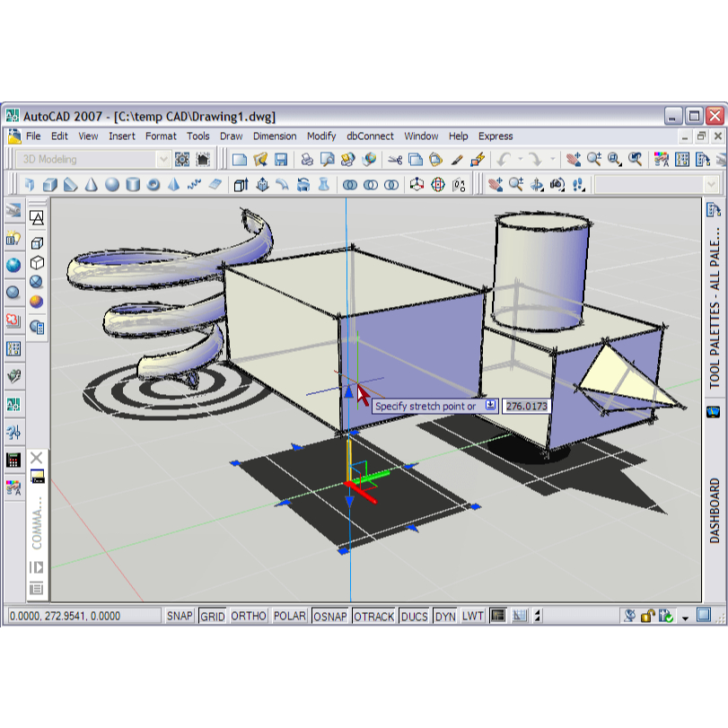
Task: Open the Dimension menu
Action: point(275,136)
